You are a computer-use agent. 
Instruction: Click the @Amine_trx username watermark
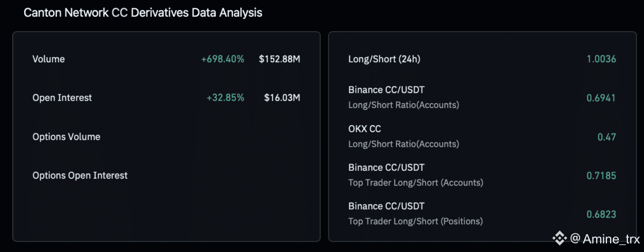605,238
